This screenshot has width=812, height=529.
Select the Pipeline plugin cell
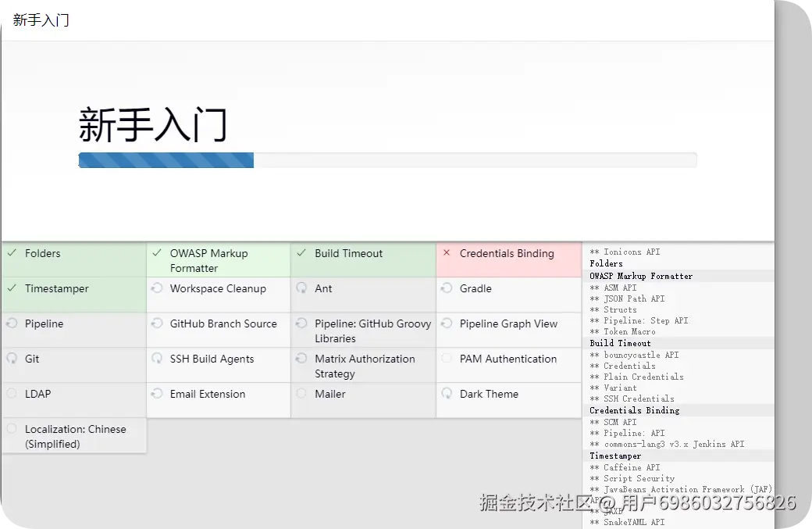coord(44,323)
